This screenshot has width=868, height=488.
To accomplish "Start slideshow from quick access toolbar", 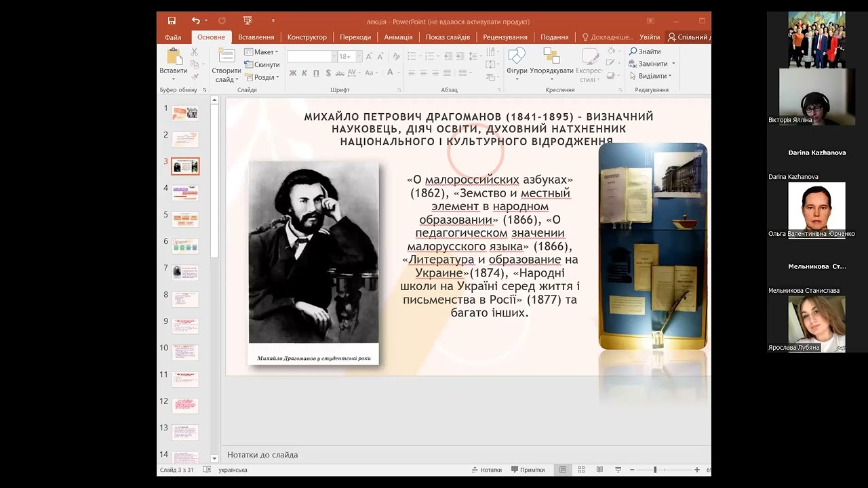I will coord(248,21).
